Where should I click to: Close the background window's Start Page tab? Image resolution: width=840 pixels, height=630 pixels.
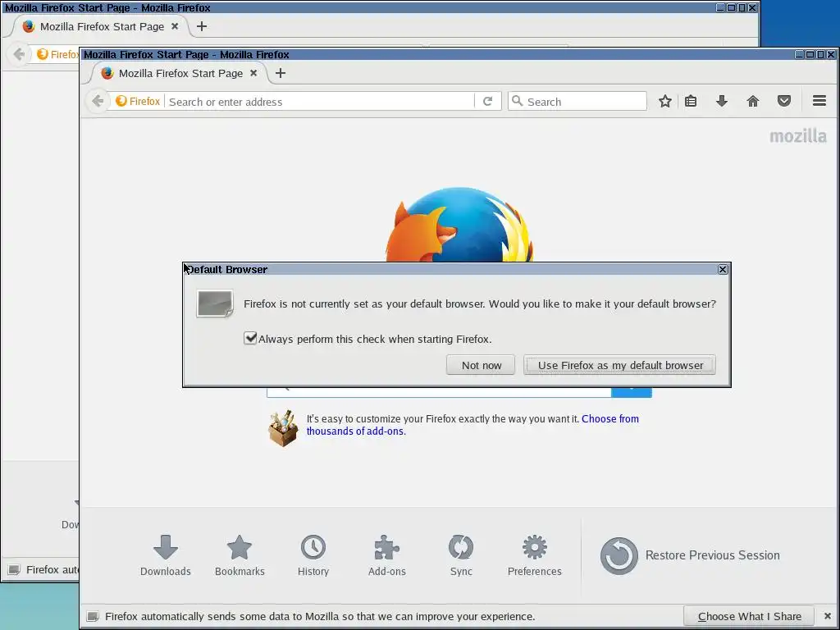[x=175, y=26]
